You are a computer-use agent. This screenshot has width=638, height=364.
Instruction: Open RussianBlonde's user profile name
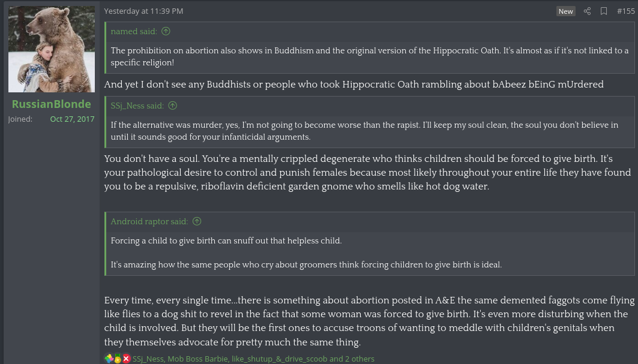coord(52,104)
